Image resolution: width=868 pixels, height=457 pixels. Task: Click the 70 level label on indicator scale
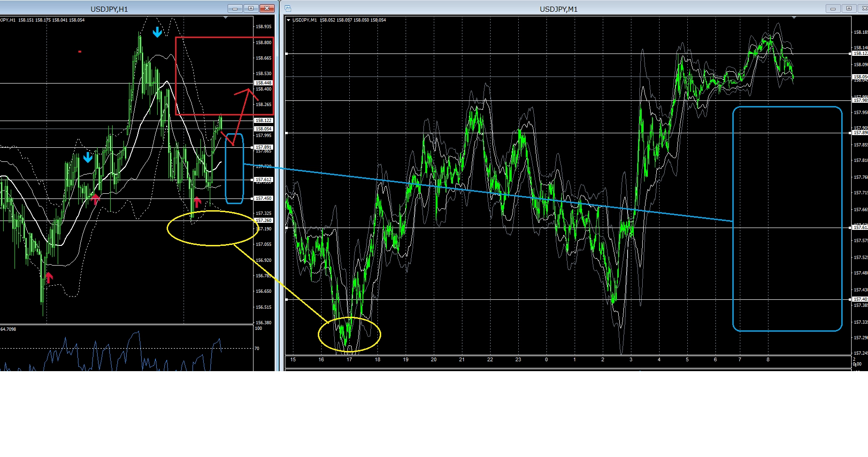click(257, 349)
